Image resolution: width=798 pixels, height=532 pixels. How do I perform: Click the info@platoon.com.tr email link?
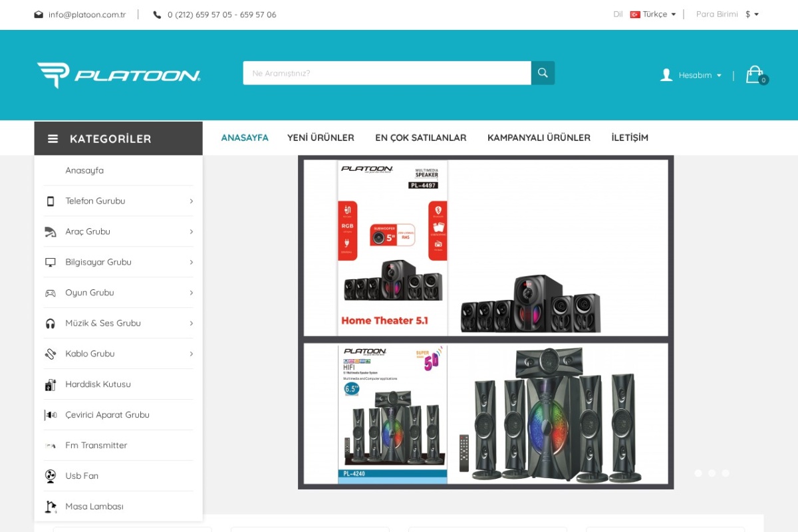pos(86,15)
